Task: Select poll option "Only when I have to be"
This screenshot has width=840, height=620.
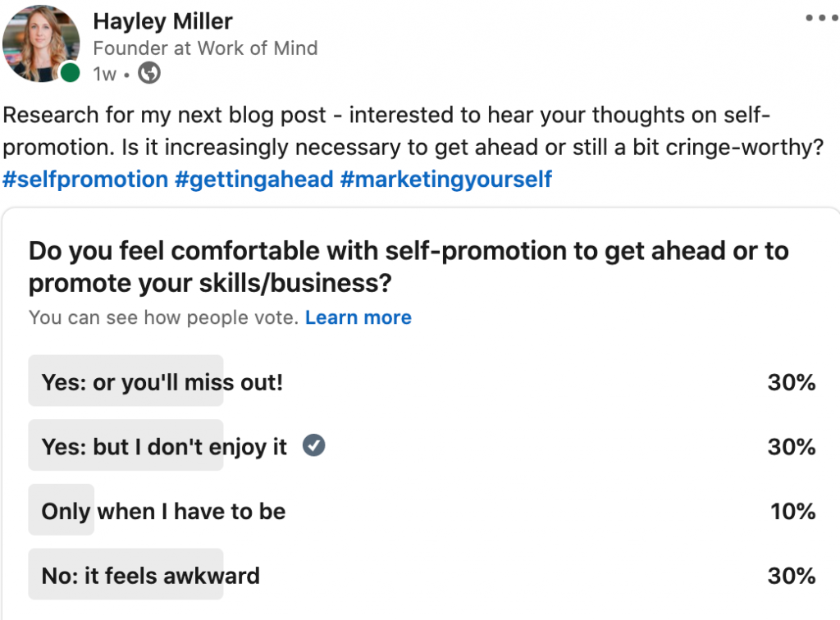Action: (163, 512)
